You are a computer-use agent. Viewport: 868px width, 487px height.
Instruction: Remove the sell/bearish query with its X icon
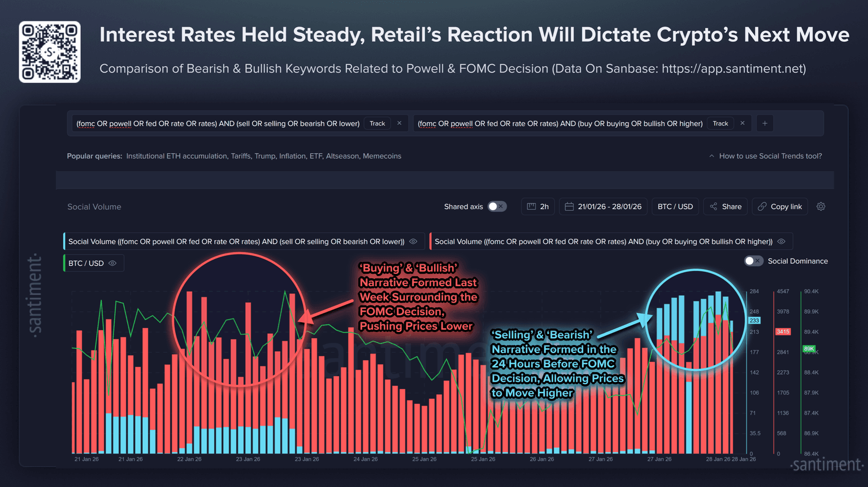point(400,123)
